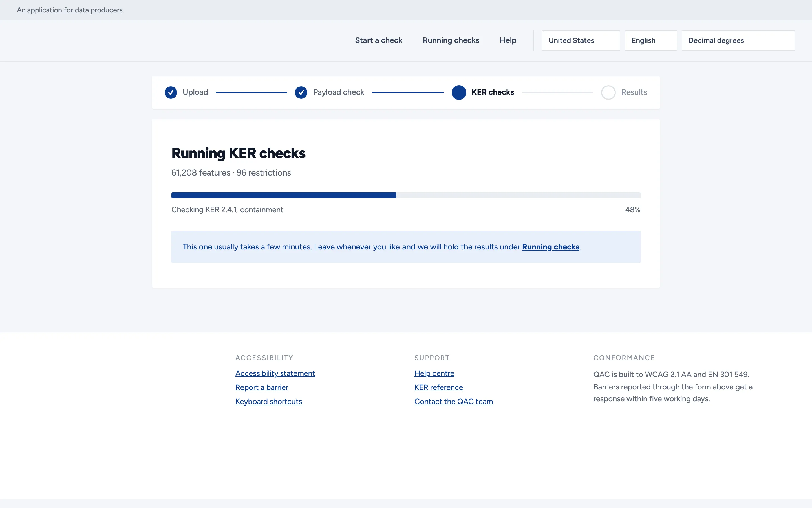Open the Accessibility statement link
This screenshot has height=508, width=812.
pos(275,373)
